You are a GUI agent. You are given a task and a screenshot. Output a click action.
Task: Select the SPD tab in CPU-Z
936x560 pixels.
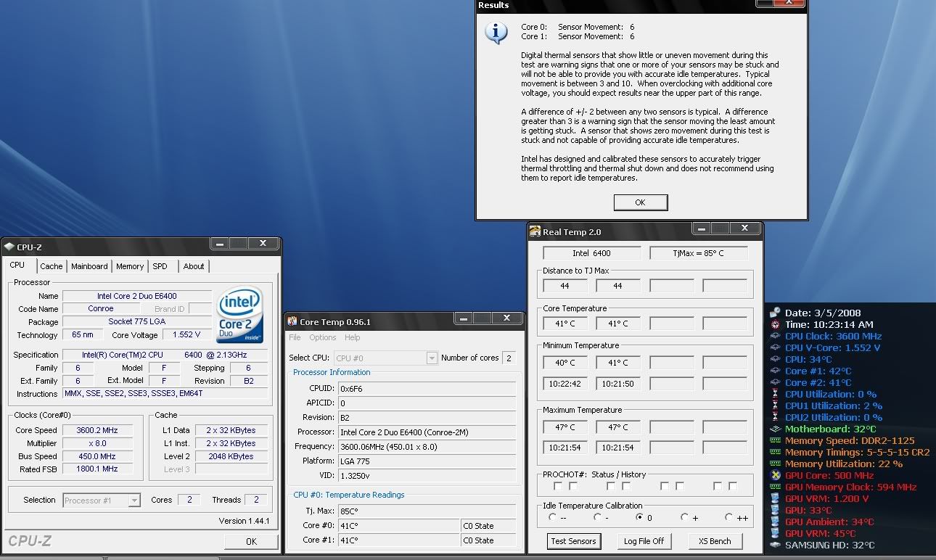coord(160,266)
